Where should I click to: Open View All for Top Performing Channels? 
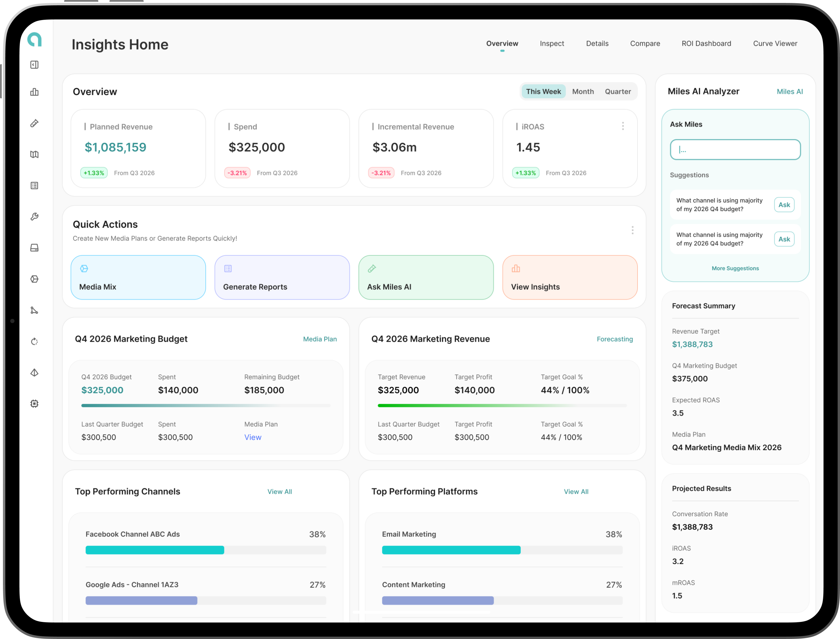(280, 492)
